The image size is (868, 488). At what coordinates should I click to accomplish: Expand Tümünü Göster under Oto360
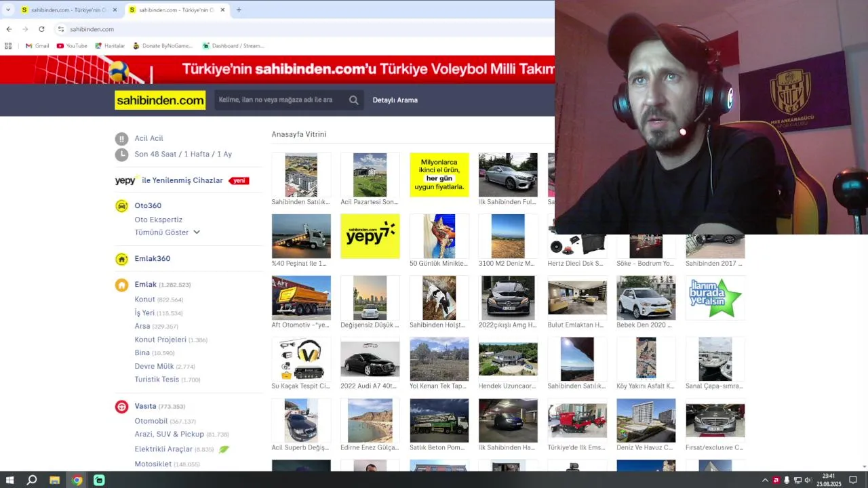(x=167, y=232)
